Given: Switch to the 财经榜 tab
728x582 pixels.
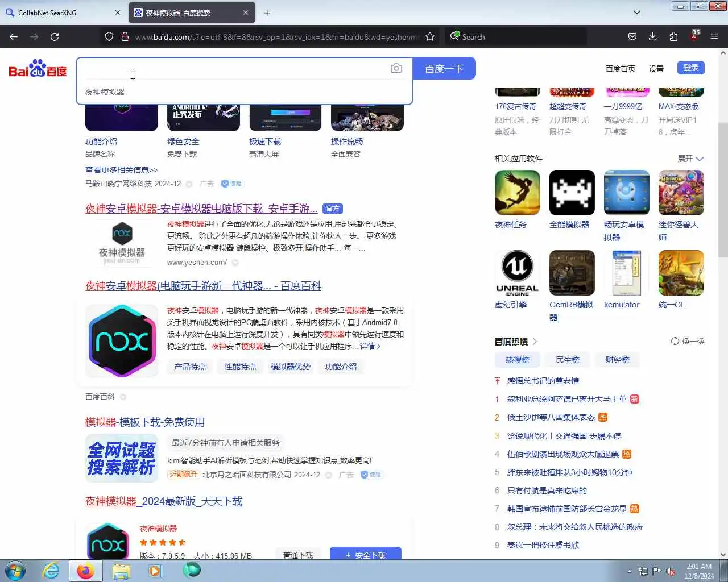Looking at the screenshot, I should tap(617, 360).
